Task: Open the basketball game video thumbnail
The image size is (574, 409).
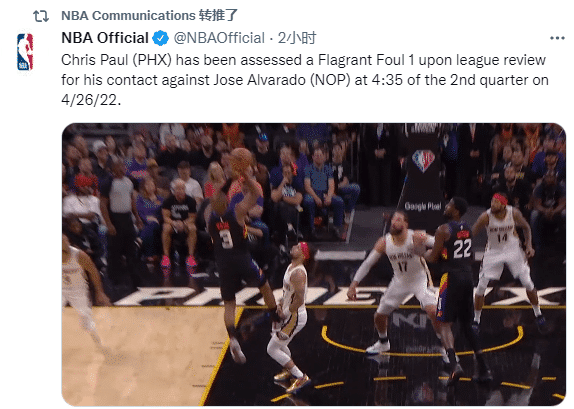Action: click(314, 264)
